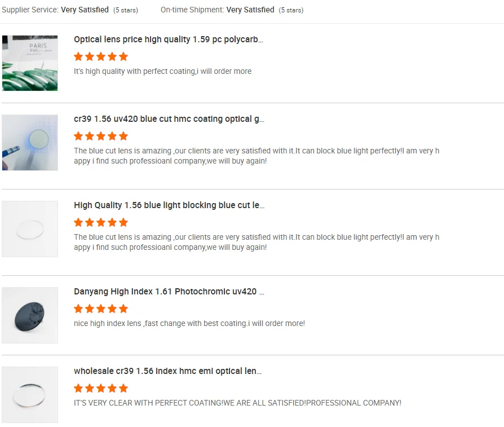The image size is (504, 427).
Task: Click the review text 'It's high quality with perfect coating'
Action: click(x=162, y=71)
